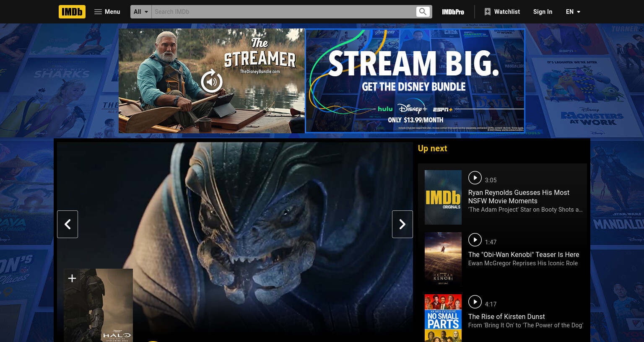Viewport: 644px width, 342px height.
Task: Open the hamburger Menu
Action: coord(107,12)
